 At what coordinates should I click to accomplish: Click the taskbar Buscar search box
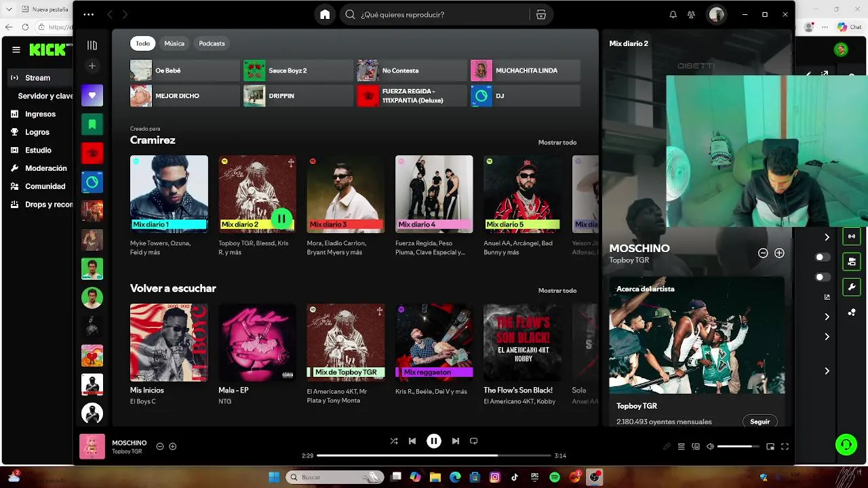tap(336, 477)
